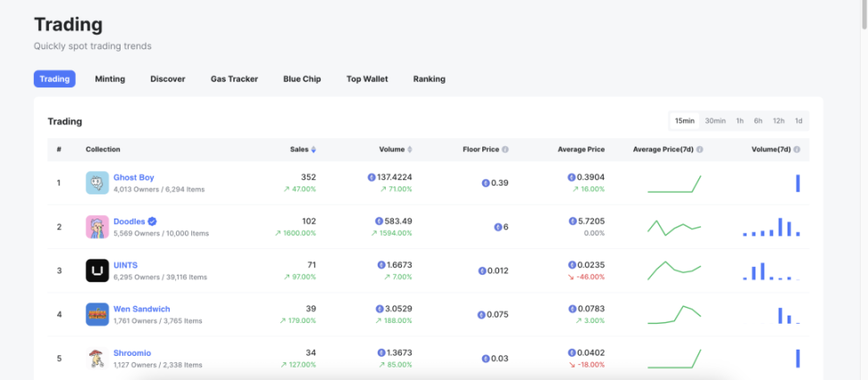Image resolution: width=868 pixels, height=380 pixels.
Task: Open the Wen Sandwich collection link
Action: coord(142,310)
